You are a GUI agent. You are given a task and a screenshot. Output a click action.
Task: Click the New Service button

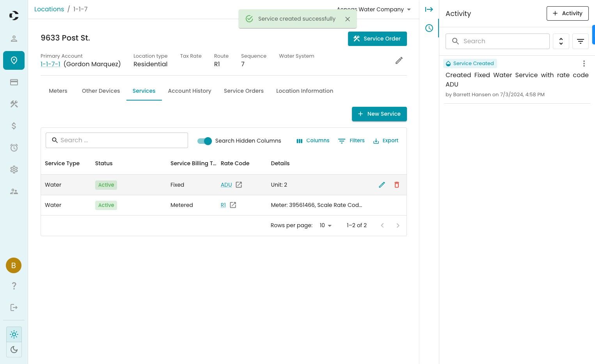tap(379, 114)
